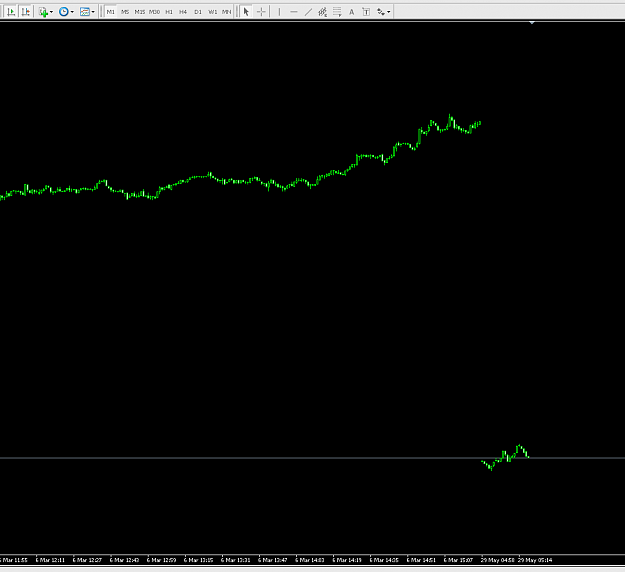This screenshot has width=625, height=572.
Task: Switch to the MN timeframe
Action: pos(226,12)
